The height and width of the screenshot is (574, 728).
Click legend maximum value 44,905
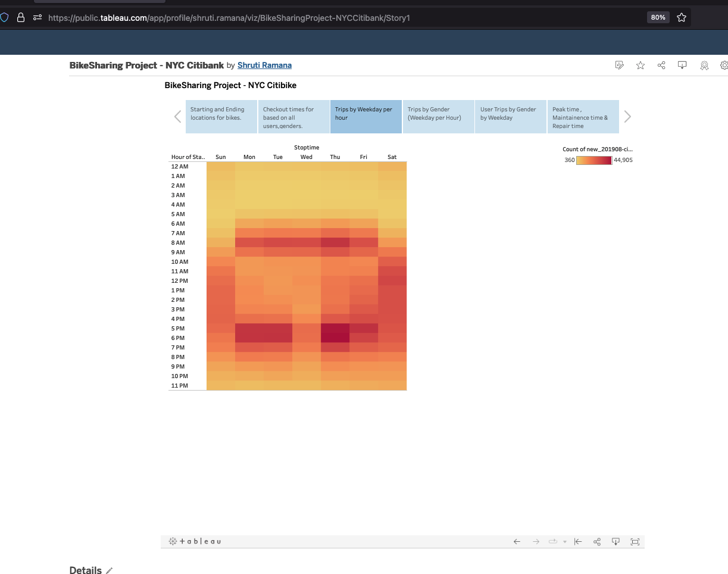(x=623, y=160)
